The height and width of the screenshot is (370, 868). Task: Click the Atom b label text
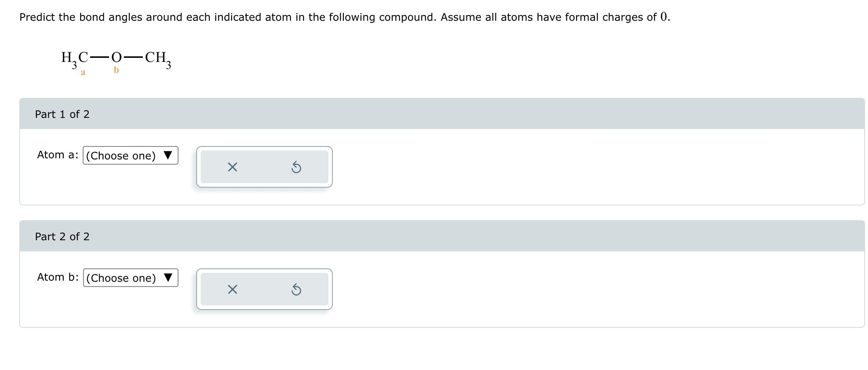tap(57, 277)
